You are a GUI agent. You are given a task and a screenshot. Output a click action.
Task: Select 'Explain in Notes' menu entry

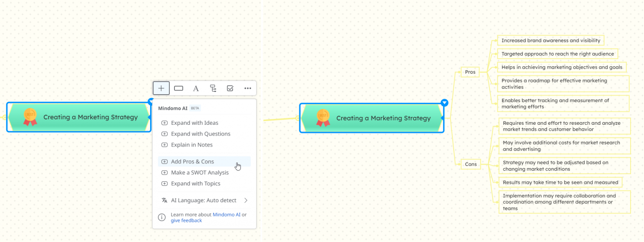click(x=192, y=145)
